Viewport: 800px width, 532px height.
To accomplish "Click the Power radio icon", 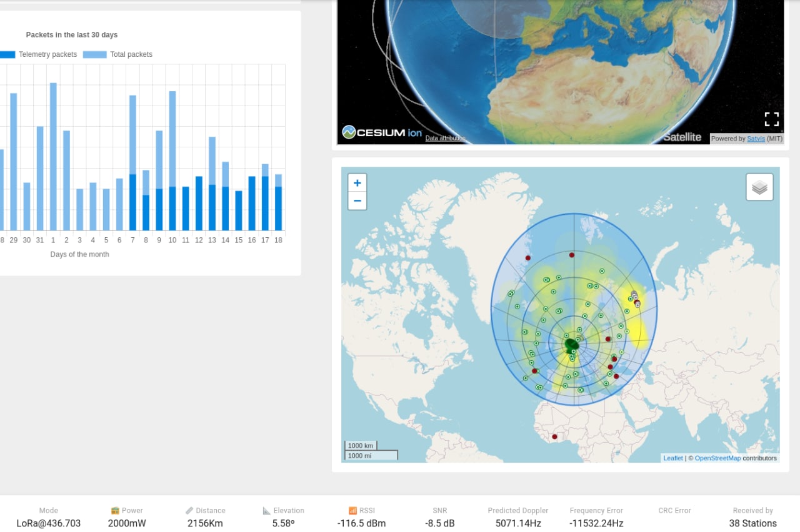I will point(115,511).
